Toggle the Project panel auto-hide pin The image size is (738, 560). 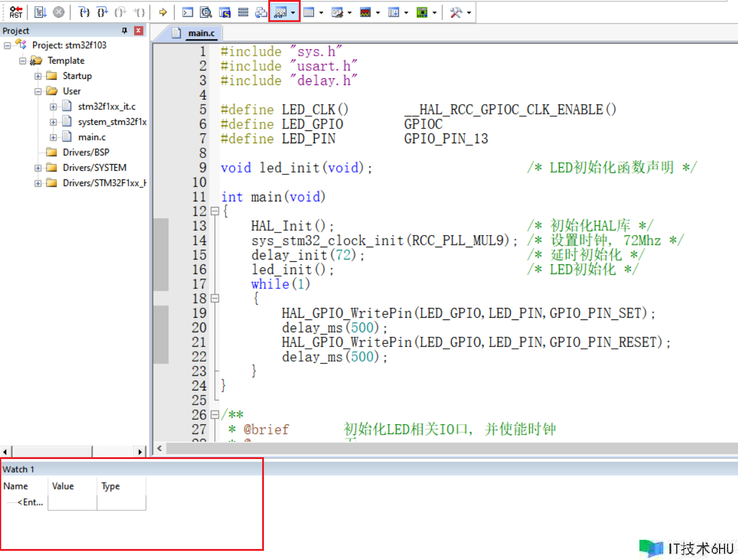tap(125, 31)
